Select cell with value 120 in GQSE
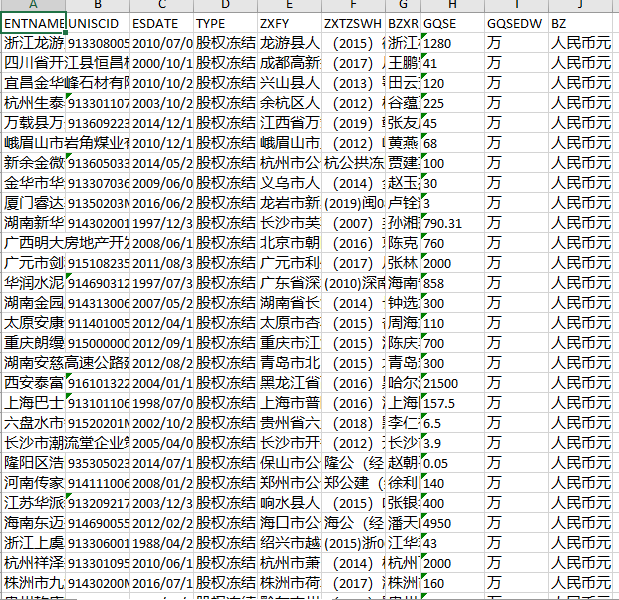The height and width of the screenshot is (600, 619). pyautogui.click(x=453, y=83)
